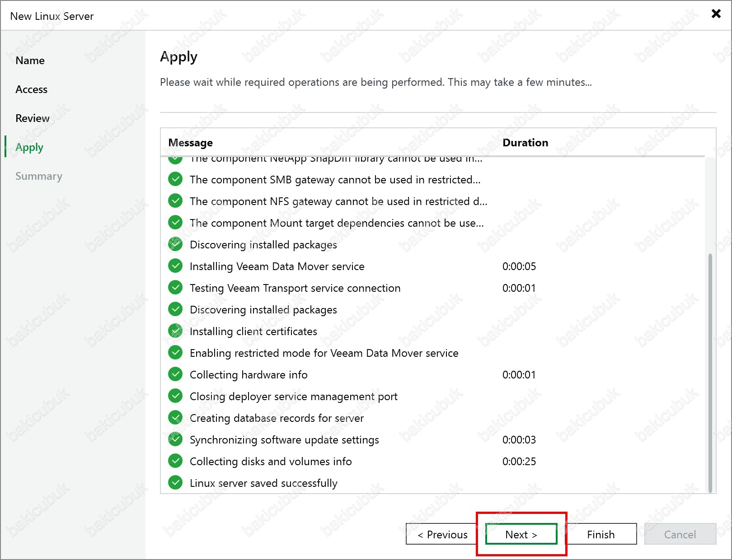The height and width of the screenshot is (560, 732).
Task: Close the New Linux Server dialog
Action: point(716,14)
